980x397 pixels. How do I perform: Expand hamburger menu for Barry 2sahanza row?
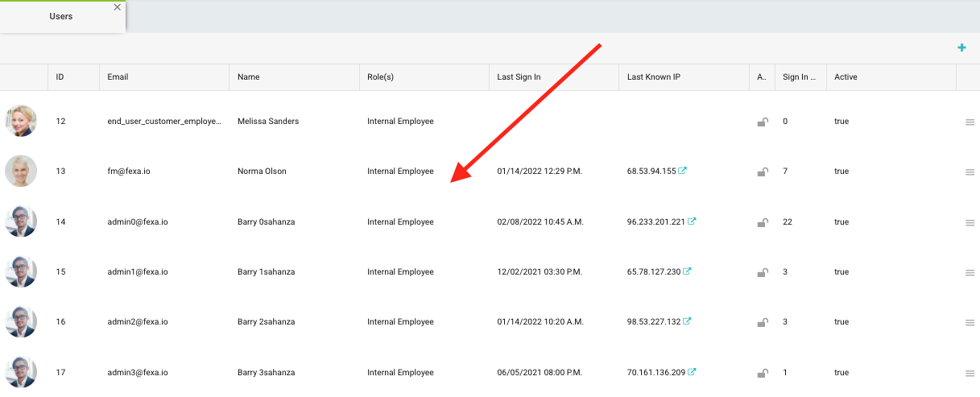pos(970,323)
